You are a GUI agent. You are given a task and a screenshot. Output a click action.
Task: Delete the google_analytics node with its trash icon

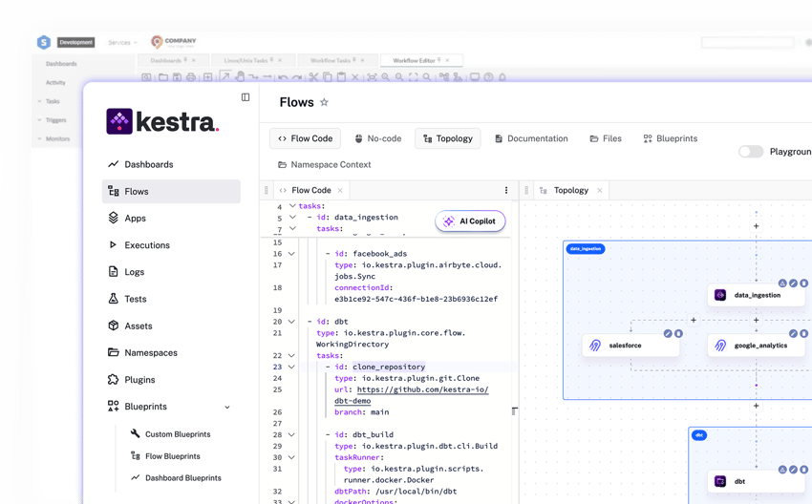803,334
